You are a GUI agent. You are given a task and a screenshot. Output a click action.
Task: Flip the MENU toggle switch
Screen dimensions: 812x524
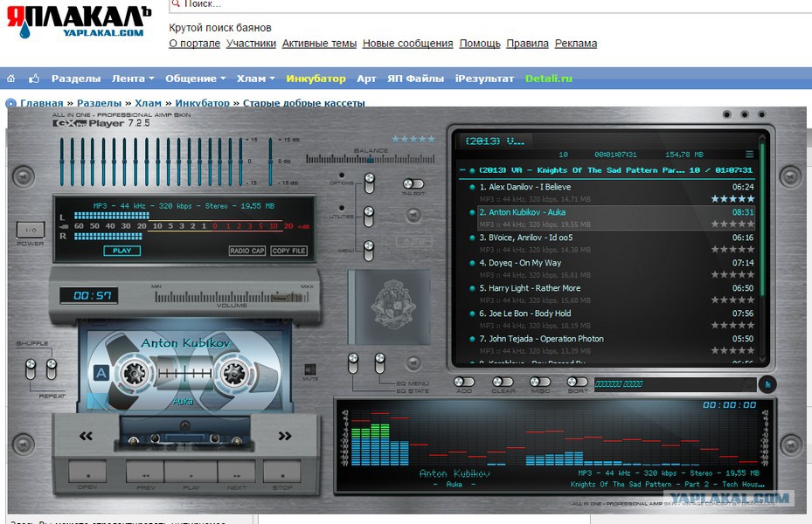[369, 251]
